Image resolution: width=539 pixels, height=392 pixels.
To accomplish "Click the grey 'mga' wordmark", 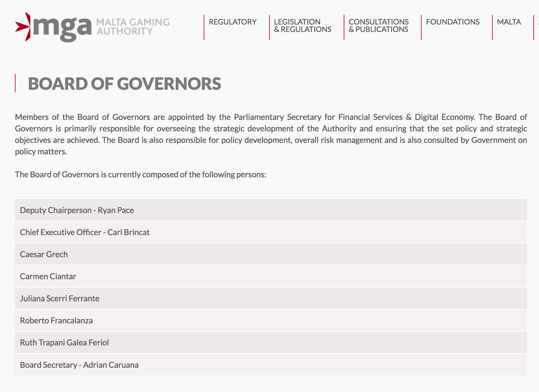I will coord(62,28).
